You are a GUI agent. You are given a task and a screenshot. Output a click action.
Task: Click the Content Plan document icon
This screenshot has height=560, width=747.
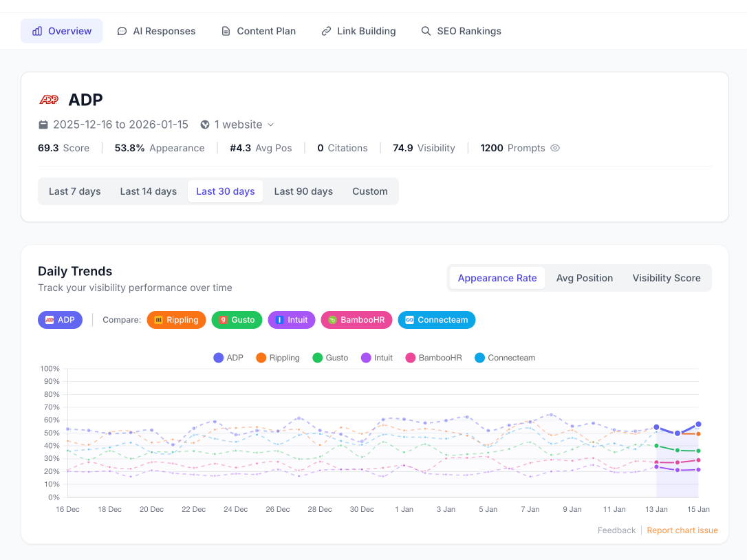click(x=224, y=30)
